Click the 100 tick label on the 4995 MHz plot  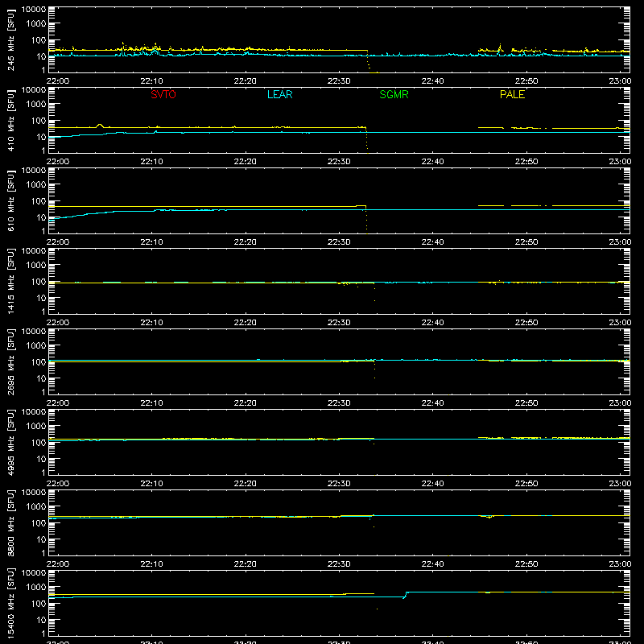(x=39, y=442)
